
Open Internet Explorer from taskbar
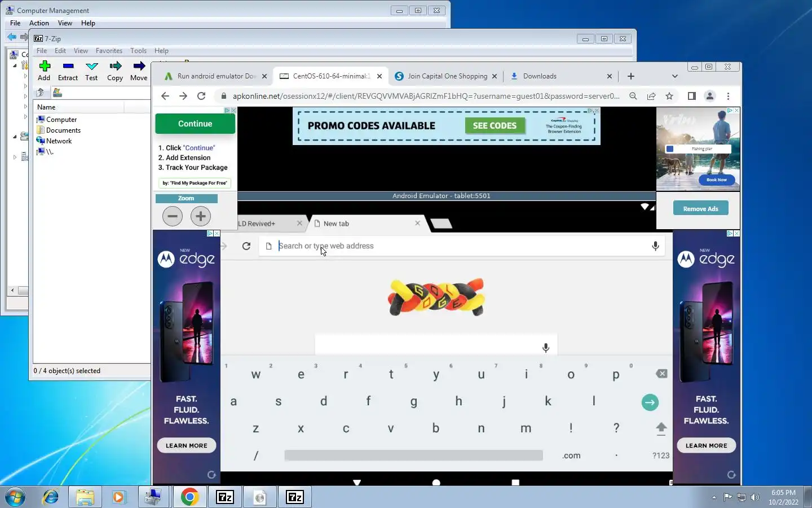click(x=51, y=497)
